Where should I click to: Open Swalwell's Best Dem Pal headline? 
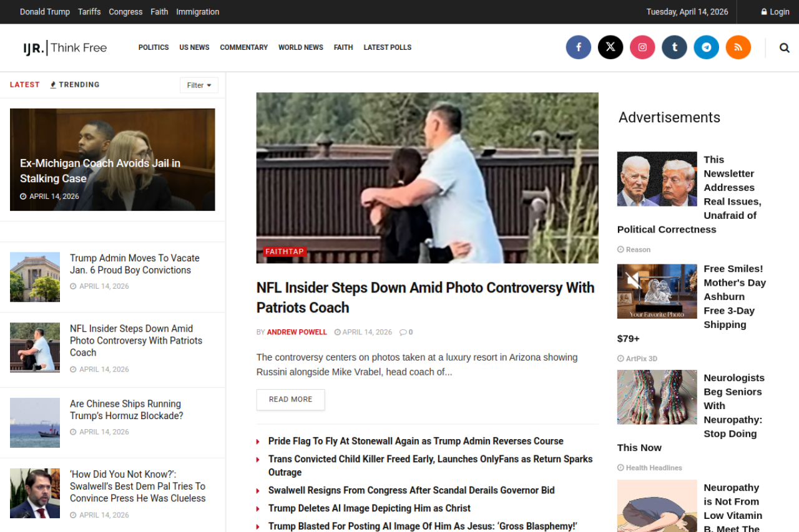pyautogui.click(x=138, y=486)
